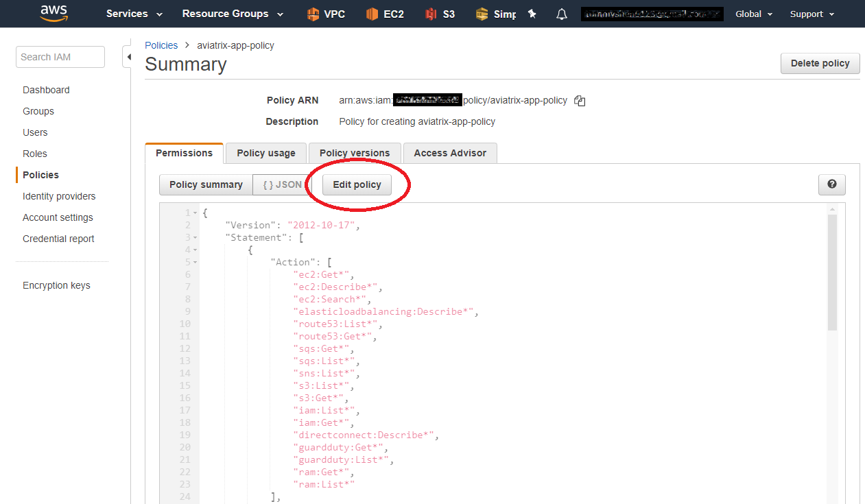Open the S3 service shortcut
The width and height of the screenshot is (865, 504).
439,13
